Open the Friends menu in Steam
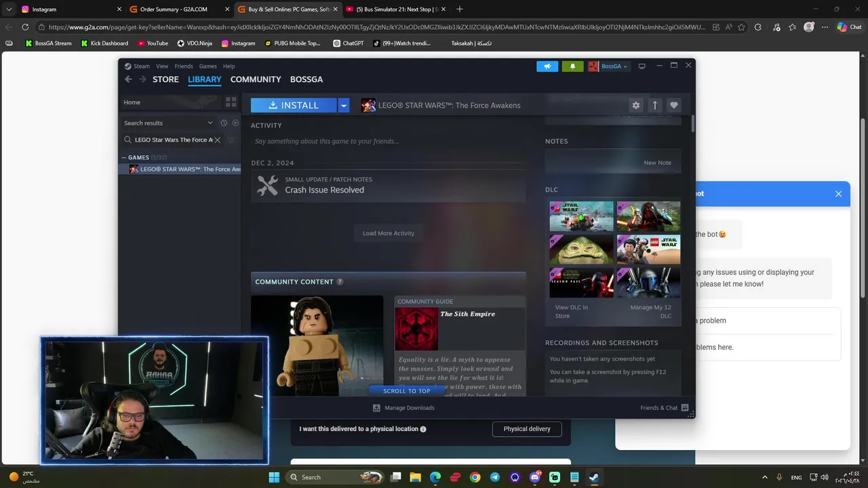 tap(184, 66)
